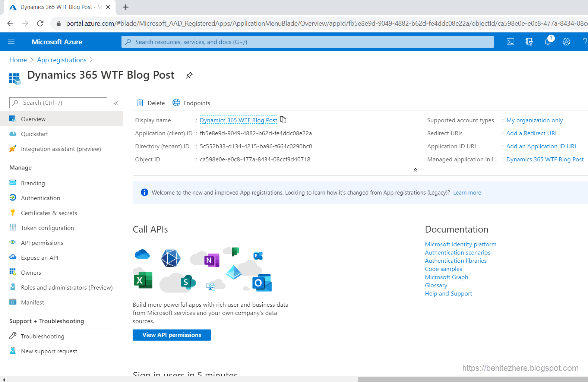Collapse the left menu with double chevron
This screenshot has width=588, height=382.
[116, 103]
